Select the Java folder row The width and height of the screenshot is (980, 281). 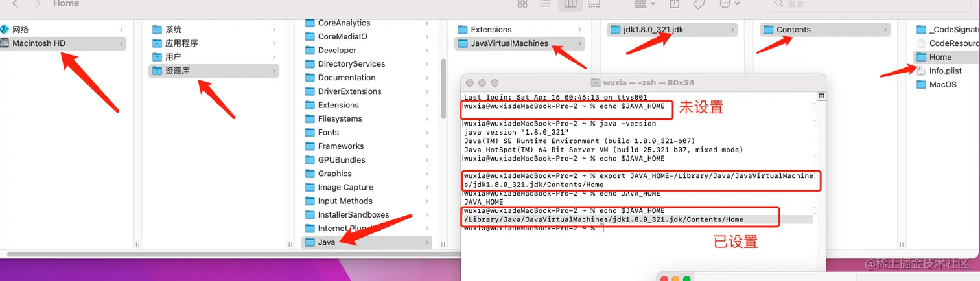tap(367, 242)
